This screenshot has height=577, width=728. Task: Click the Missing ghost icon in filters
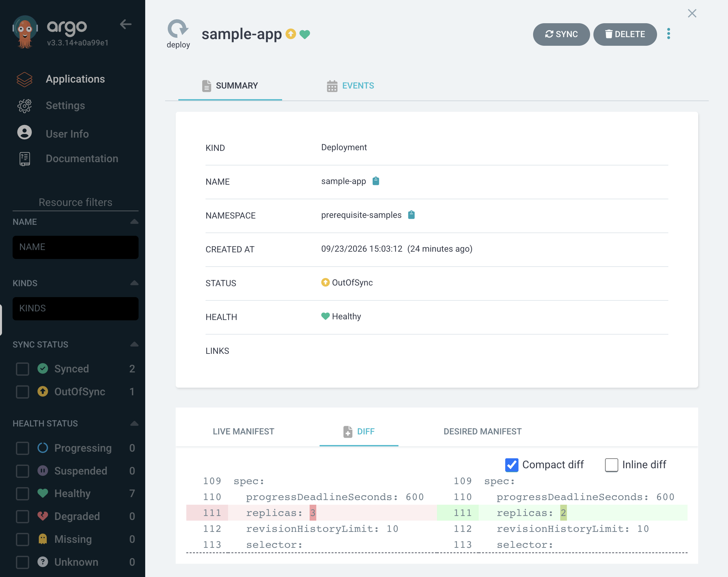(x=42, y=539)
